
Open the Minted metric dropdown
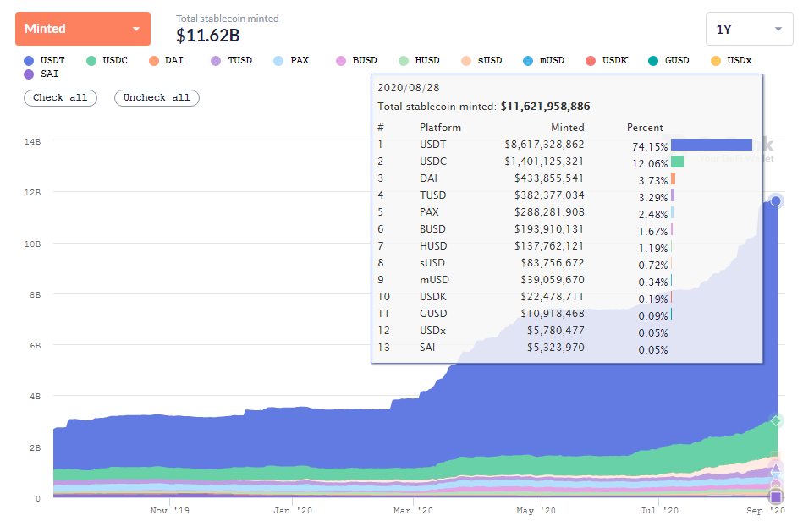click(x=83, y=29)
